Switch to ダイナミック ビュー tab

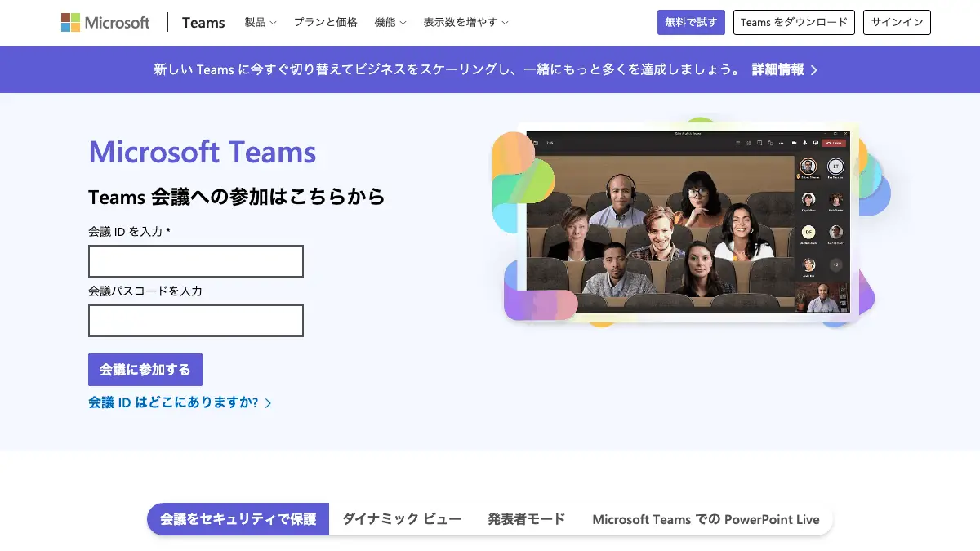402,519
